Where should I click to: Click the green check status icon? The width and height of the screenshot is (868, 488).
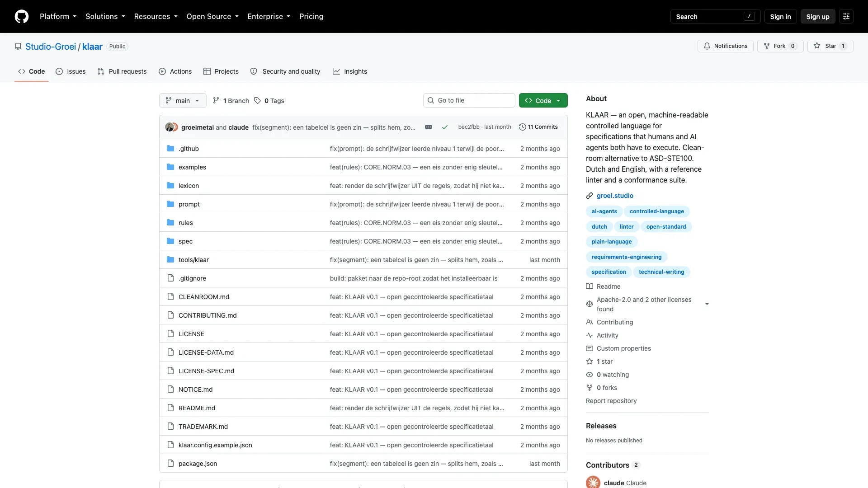[x=445, y=127]
